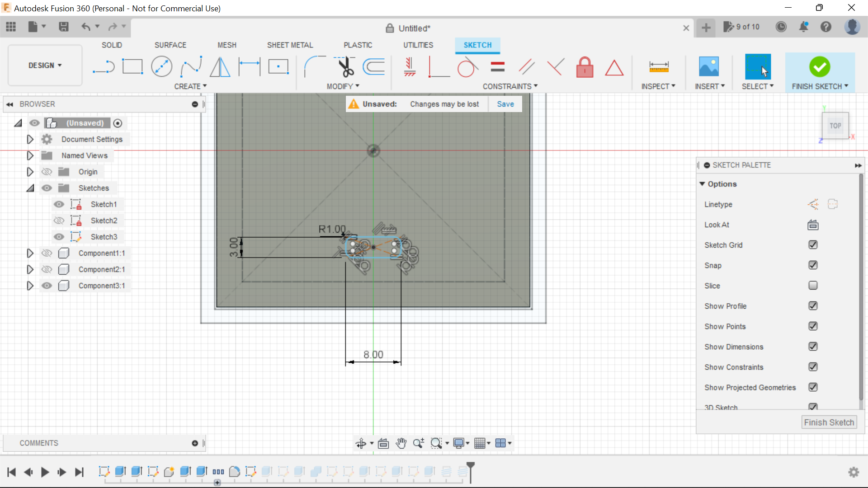Image resolution: width=868 pixels, height=488 pixels.
Task: Select the 2-Point Rectangle tool
Action: tap(132, 66)
